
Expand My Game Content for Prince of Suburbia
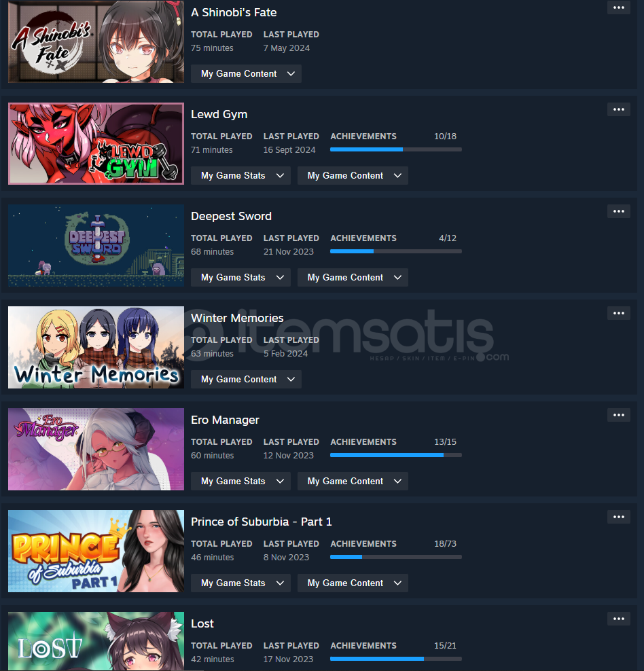click(353, 583)
